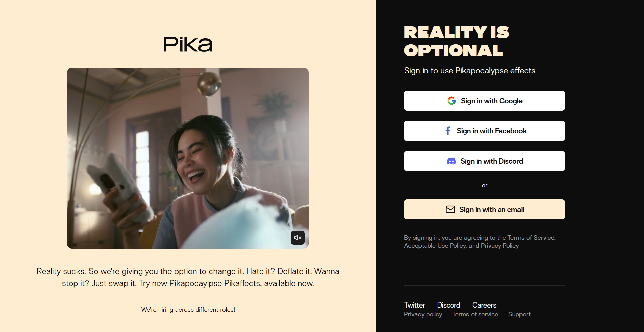Image resolution: width=644 pixels, height=332 pixels.
Task: Open footer Privacy policy link
Action: click(423, 314)
